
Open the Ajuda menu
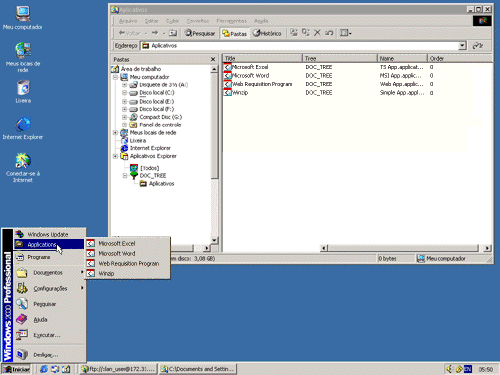tap(261, 21)
